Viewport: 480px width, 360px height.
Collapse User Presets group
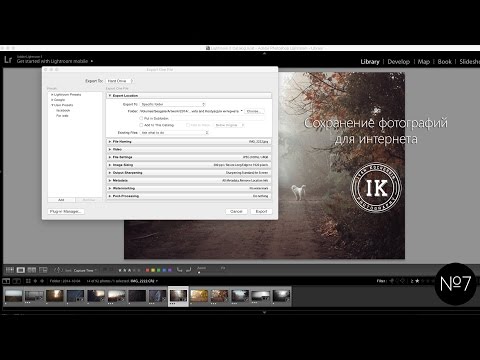52,105
